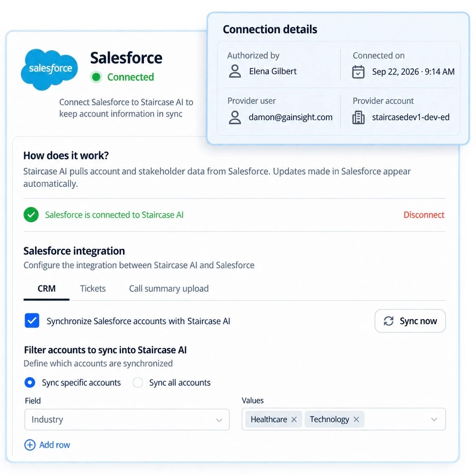Click the building icon beside staircasedev1-dev-ed
Image resolution: width=476 pixels, height=475 pixels.
pyautogui.click(x=358, y=117)
